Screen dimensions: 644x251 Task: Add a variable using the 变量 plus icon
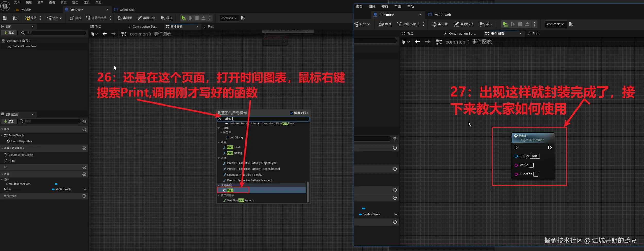pyautogui.click(x=84, y=174)
